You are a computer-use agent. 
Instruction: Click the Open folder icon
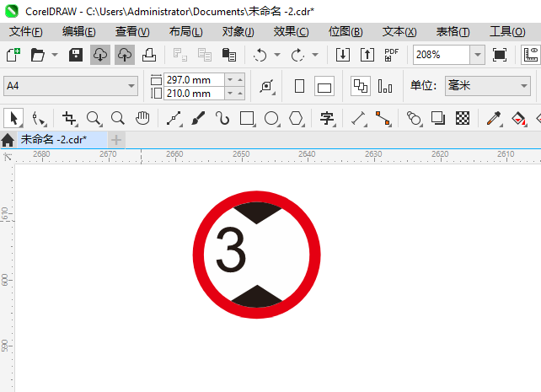pos(38,55)
